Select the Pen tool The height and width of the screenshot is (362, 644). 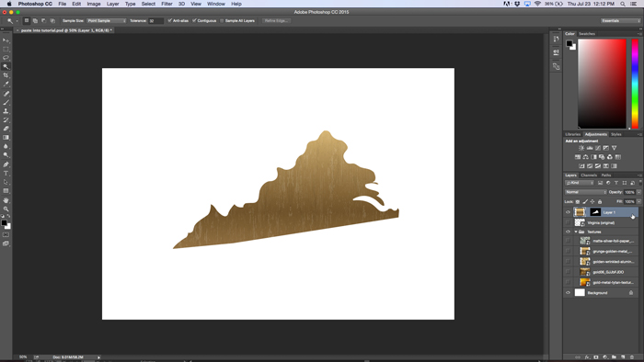coord(6,164)
